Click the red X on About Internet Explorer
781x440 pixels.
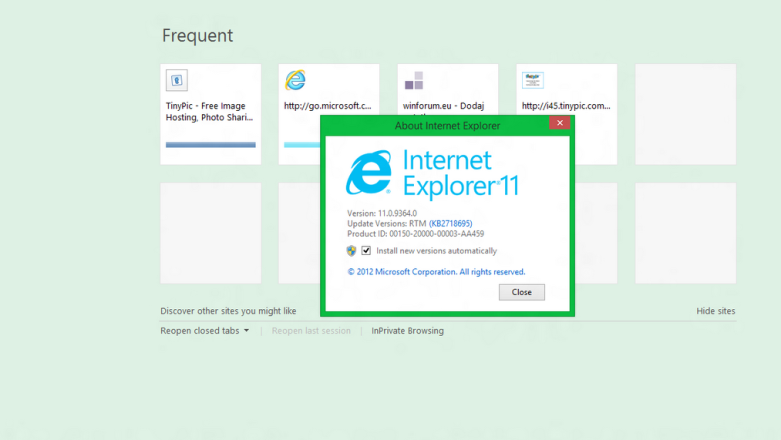559,123
